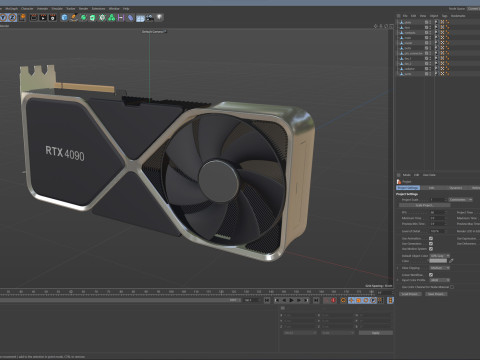
Task: Expand the View Clipping disclosure arrow
Action: pyautogui.click(x=398, y=268)
